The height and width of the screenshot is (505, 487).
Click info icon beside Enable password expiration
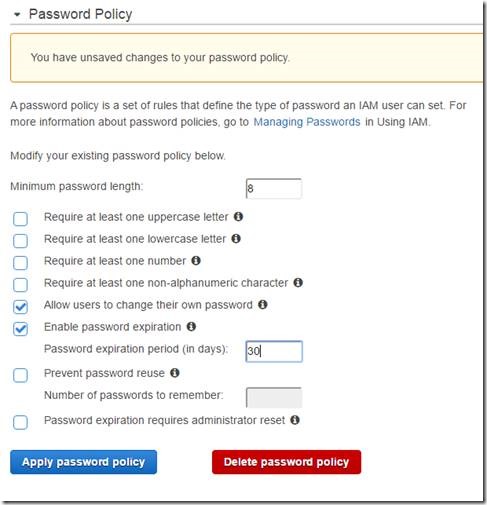point(191,327)
